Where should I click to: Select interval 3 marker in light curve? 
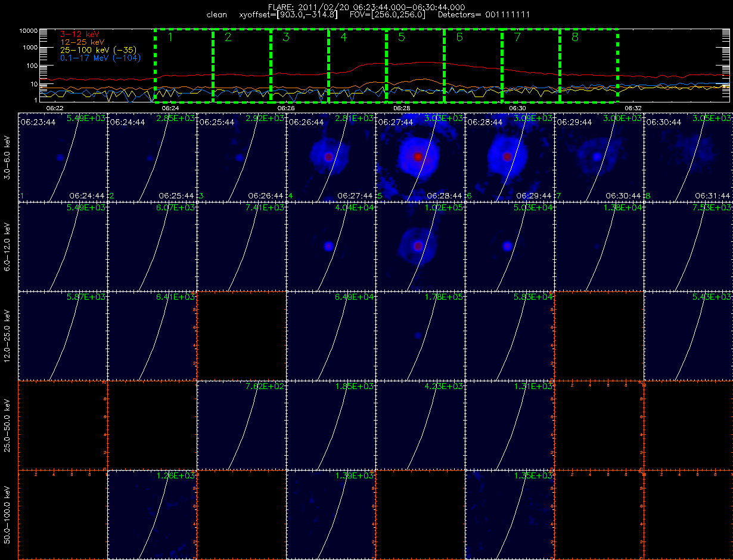tap(286, 38)
